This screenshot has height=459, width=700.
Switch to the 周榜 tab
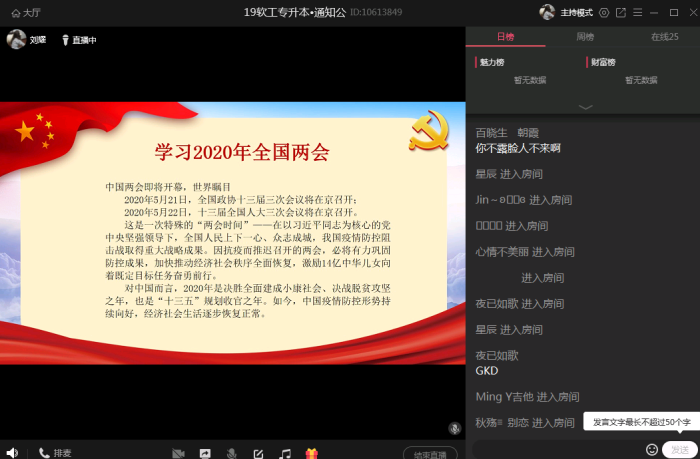(584, 37)
